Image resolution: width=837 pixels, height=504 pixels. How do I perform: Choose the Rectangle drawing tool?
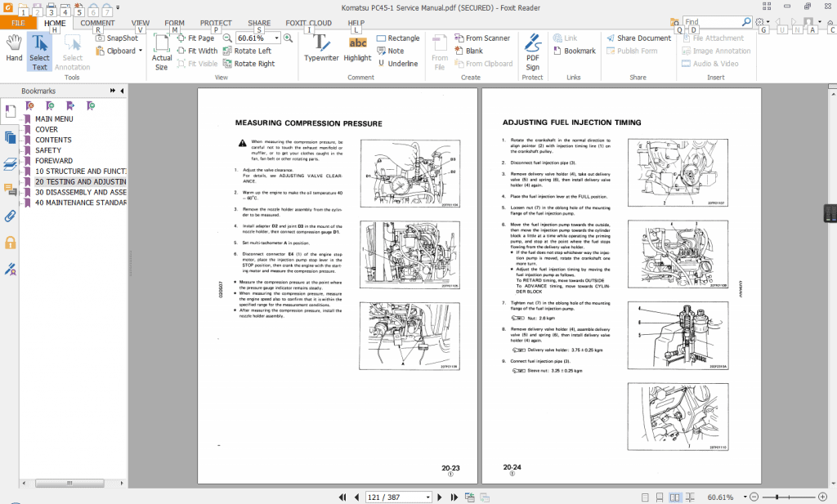tap(398, 38)
